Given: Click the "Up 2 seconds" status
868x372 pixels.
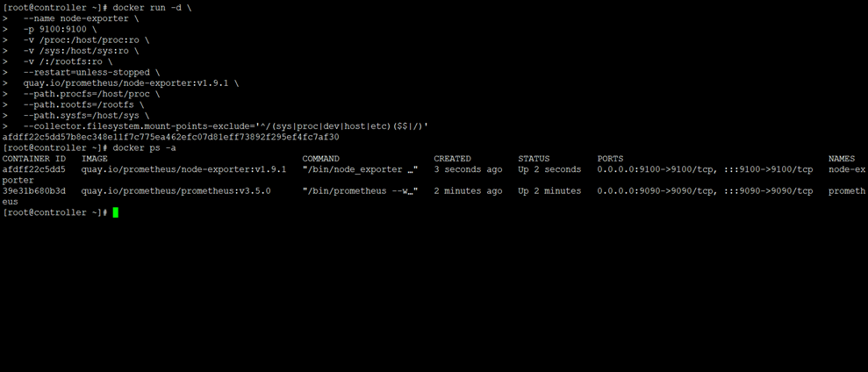Looking at the screenshot, I should tap(549, 169).
